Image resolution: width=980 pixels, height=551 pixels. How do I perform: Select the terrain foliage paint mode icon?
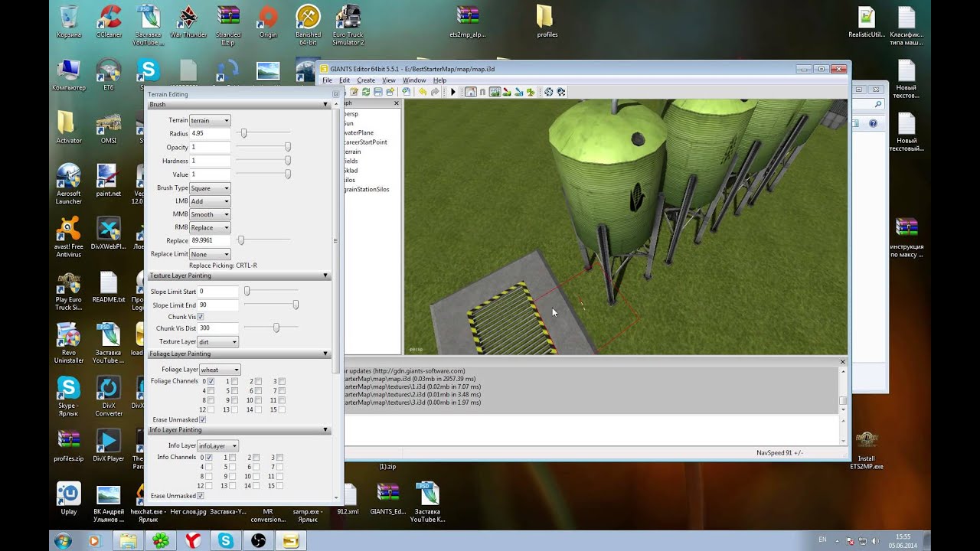pyautogui.click(x=531, y=92)
